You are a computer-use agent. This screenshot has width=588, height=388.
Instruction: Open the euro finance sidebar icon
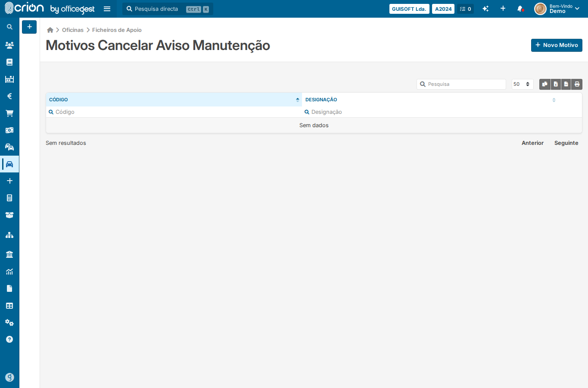click(9, 96)
